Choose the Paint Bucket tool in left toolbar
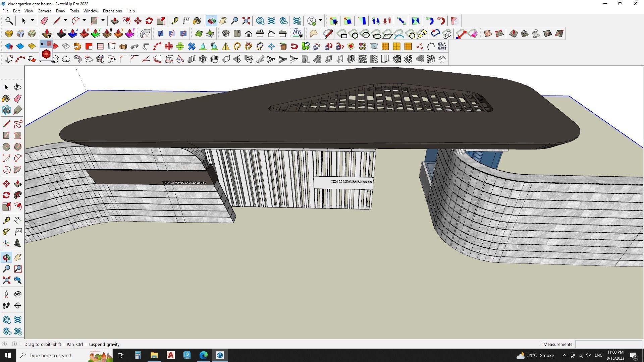Image resolution: width=644 pixels, height=362 pixels. 6,98
